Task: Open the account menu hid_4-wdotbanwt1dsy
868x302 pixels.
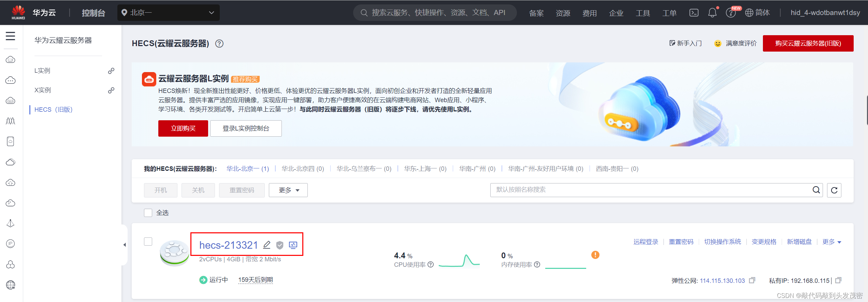Action: (x=825, y=13)
